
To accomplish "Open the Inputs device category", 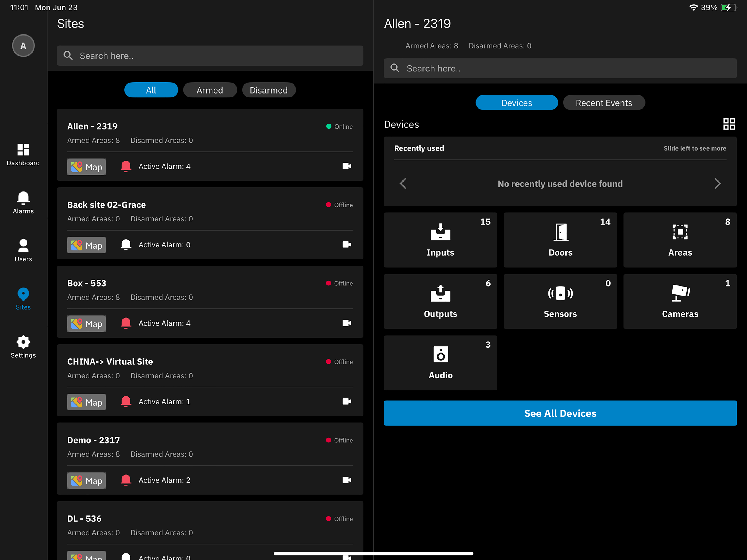I will (x=440, y=240).
